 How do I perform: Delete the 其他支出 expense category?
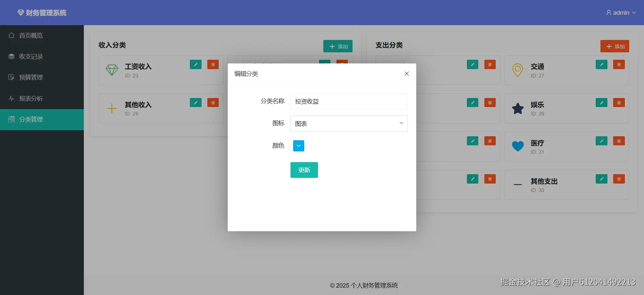619,179
